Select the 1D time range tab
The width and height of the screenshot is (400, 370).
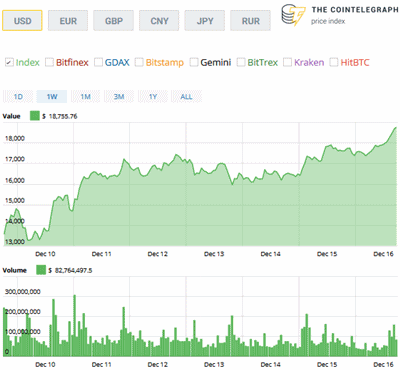click(18, 97)
